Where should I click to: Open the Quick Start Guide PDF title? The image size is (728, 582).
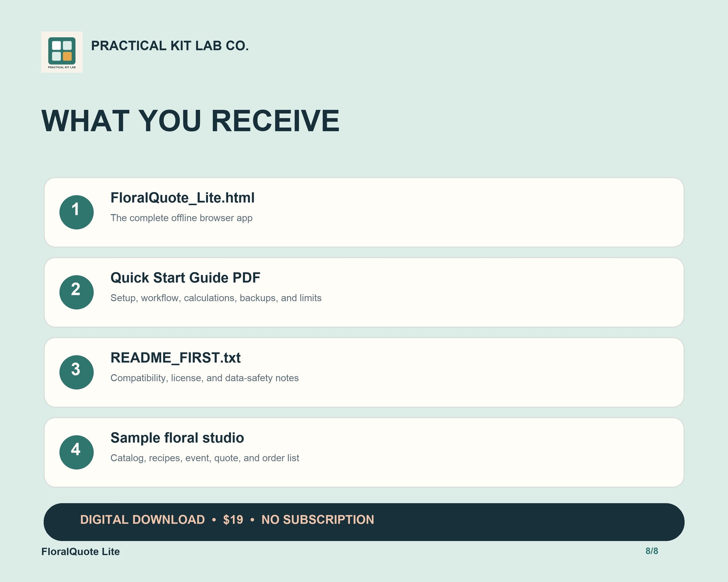[x=185, y=278]
